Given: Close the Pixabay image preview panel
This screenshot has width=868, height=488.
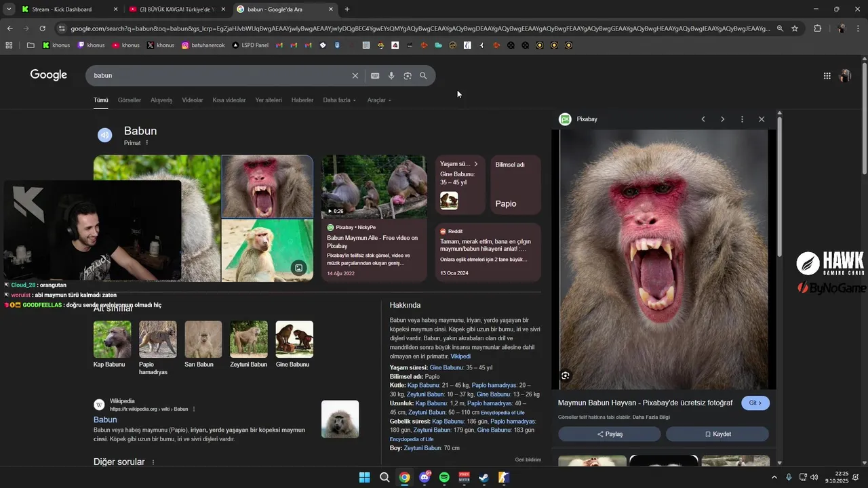Looking at the screenshot, I should pos(762,119).
